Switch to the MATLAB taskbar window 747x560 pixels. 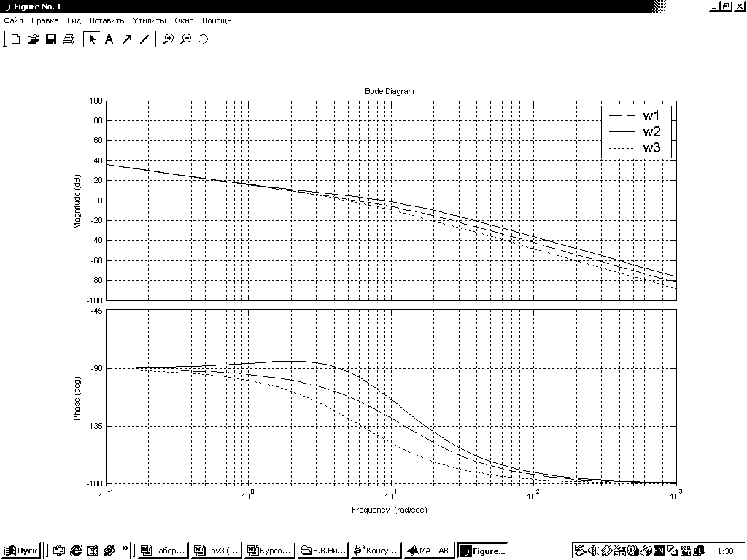(428, 551)
